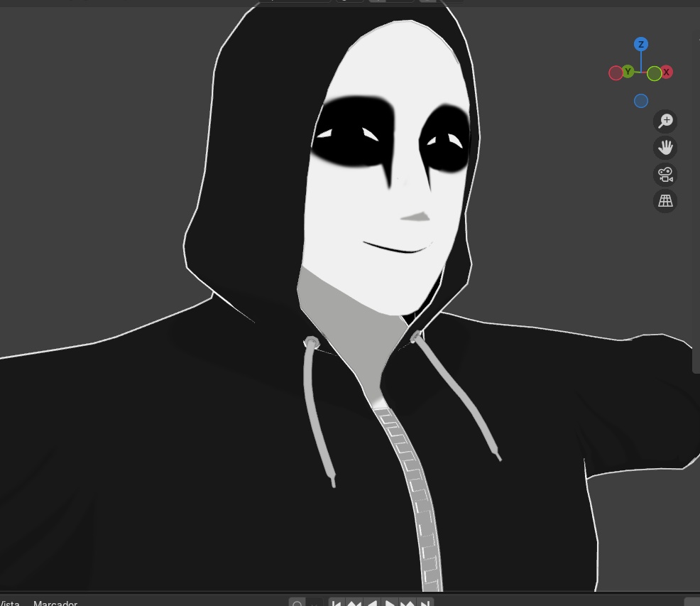
Task: Toggle perspective/orthographic grid button
Action: [665, 201]
